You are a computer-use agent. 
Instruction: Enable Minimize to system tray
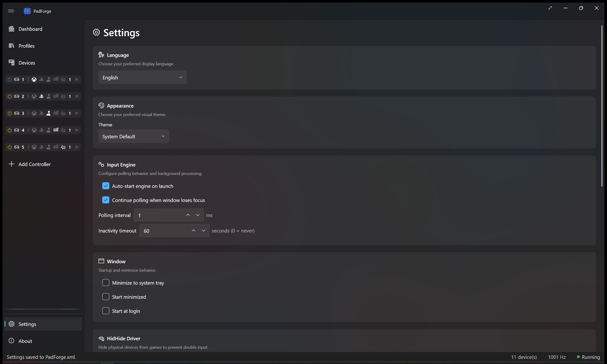point(106,283)
